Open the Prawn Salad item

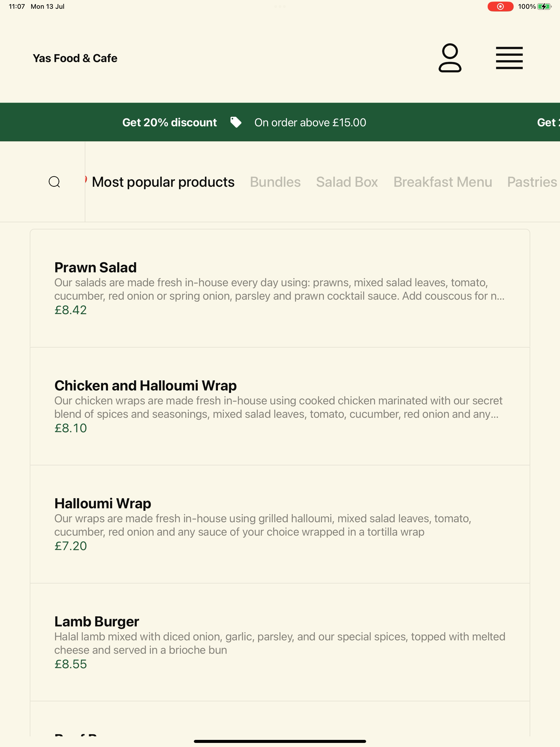(280, 288)
